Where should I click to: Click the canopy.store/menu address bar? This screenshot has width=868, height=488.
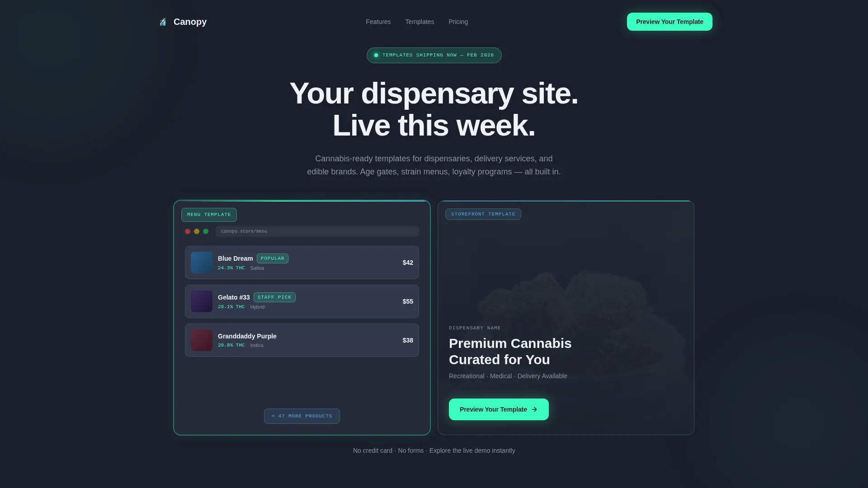click(317, 231)
